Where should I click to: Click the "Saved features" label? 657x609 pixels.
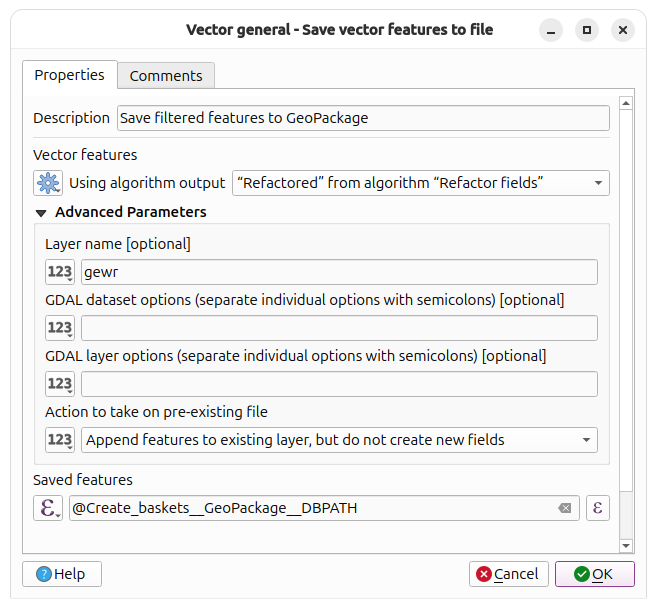(x=83, y=479)
